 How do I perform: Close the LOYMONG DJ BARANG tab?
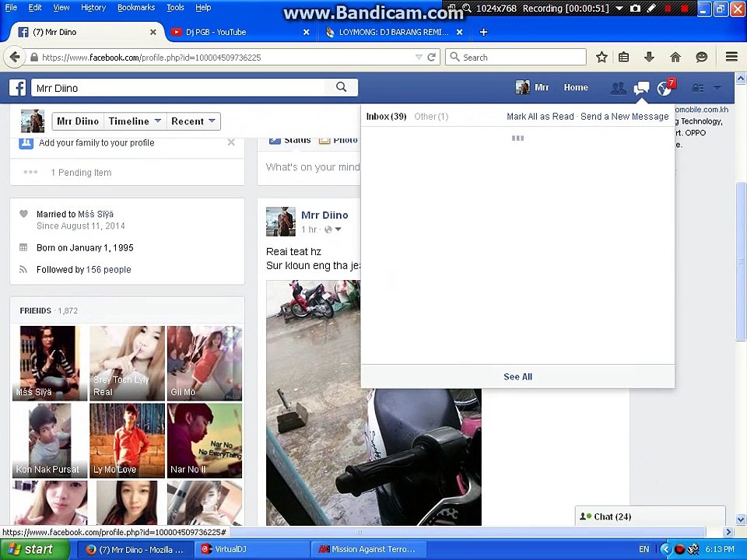coord(459,32)
